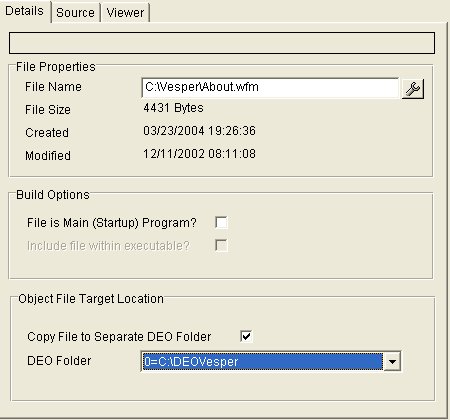Click the File Size value 4431 Bytes
Viewport: 450px width, 420px height.
click(173, 108)
